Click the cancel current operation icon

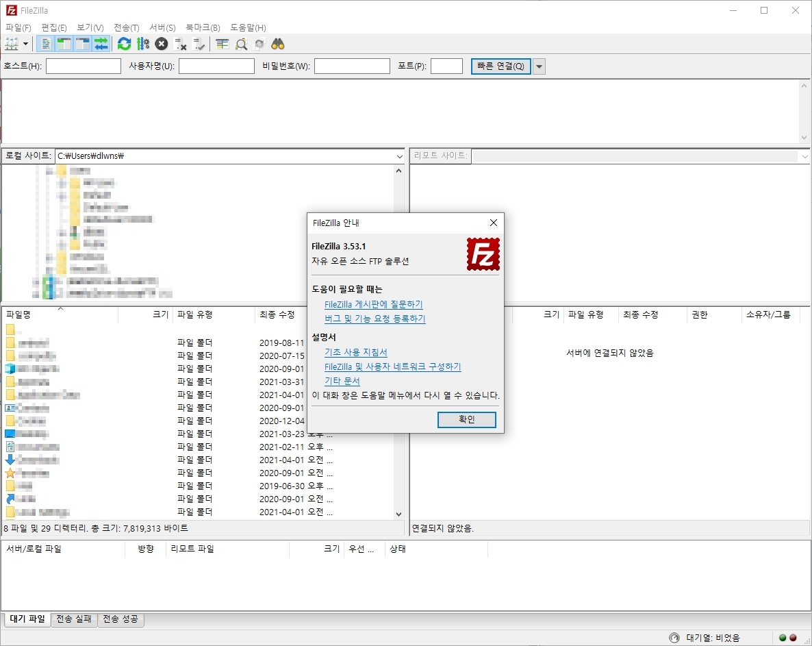pos(162,44)
